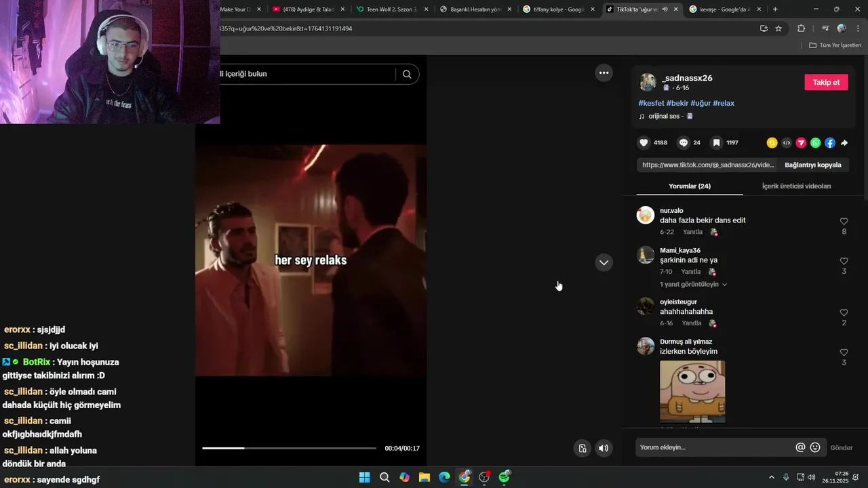Click the TikTok search input field
Image resolution: width=868 pixels, height=488 pixels.
point(307,74)
